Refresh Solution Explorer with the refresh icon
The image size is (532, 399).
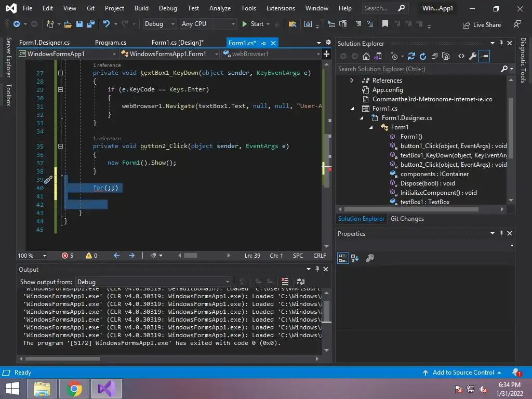click(x=423, y=56)
